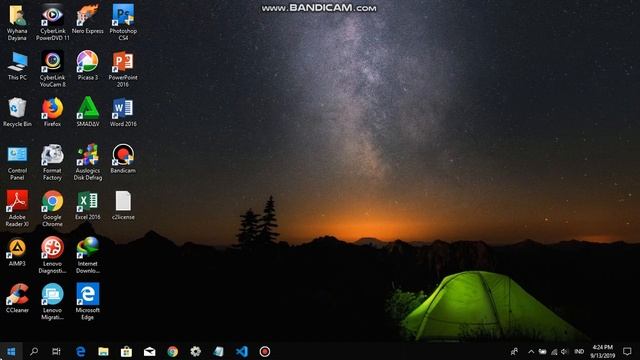Select the Wyhana Dayana user folder icon
Viewport: 640px width, 360px height.
click(17, 22)
